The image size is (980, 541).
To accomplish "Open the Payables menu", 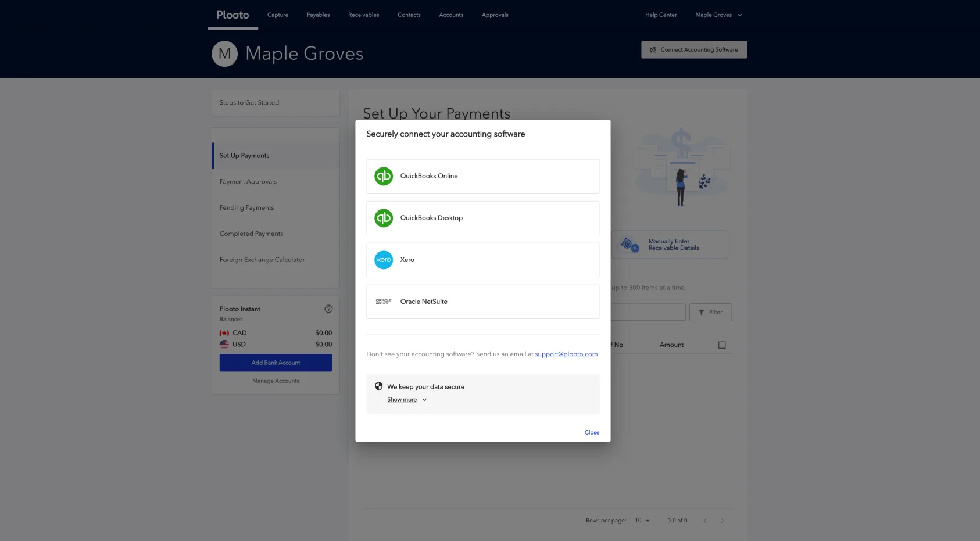I will tap(319, 15).
